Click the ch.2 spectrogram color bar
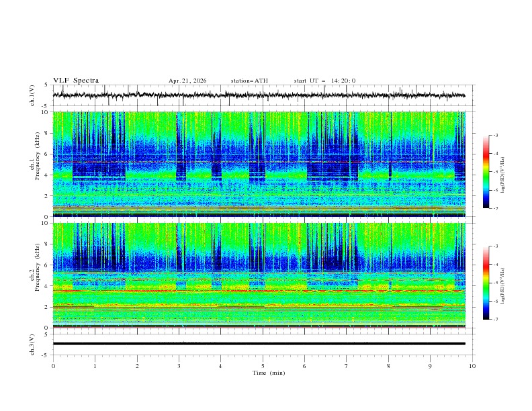 (x=486, y=283)
